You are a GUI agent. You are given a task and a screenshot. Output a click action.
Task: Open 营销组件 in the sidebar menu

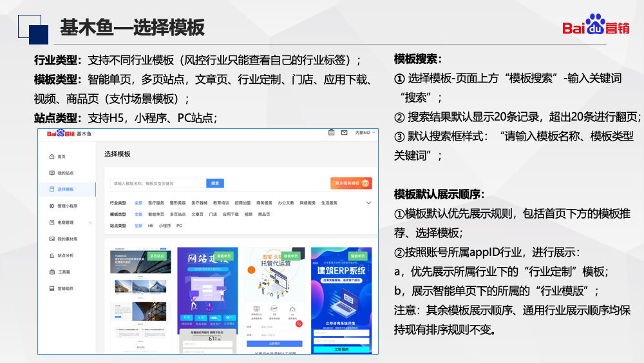[x=65, y=288]
